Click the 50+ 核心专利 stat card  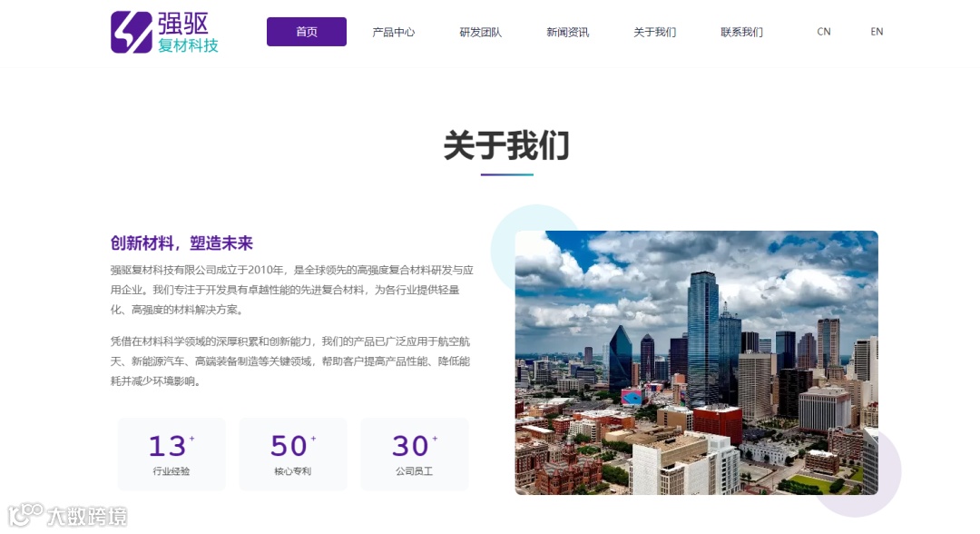[x=292, y=454]
